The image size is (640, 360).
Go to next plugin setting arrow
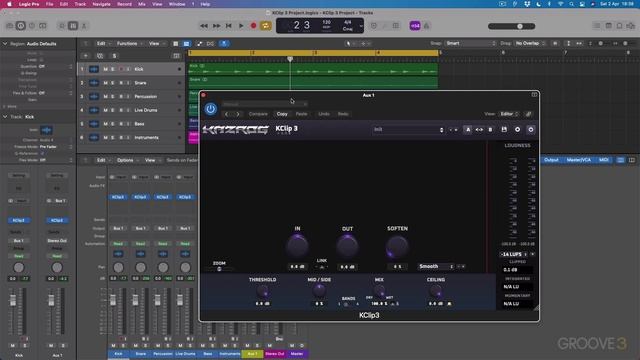(238, 114)
